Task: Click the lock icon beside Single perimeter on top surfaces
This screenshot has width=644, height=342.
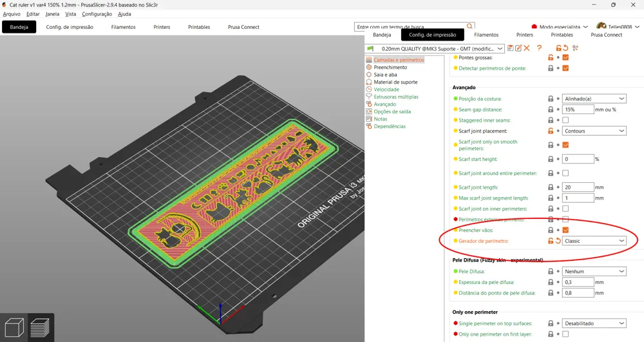Action: point(551,323)
